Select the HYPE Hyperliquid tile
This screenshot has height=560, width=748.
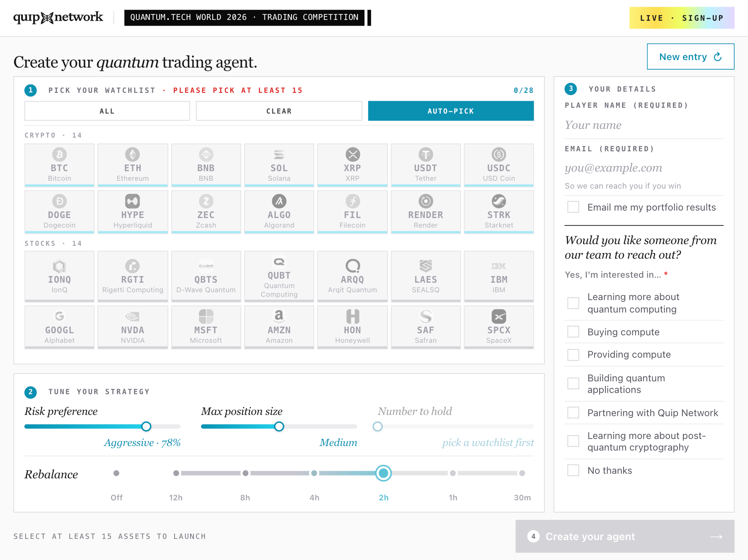pyautogui.click(x=133, y=212)
